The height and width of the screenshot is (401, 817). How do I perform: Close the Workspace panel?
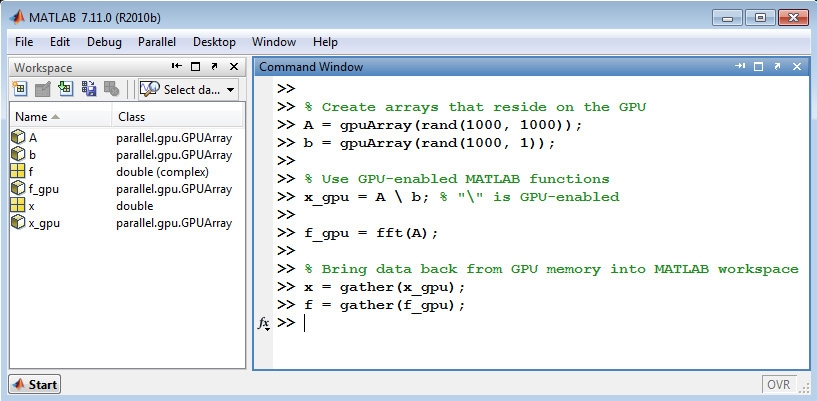[x=234, y=67]
